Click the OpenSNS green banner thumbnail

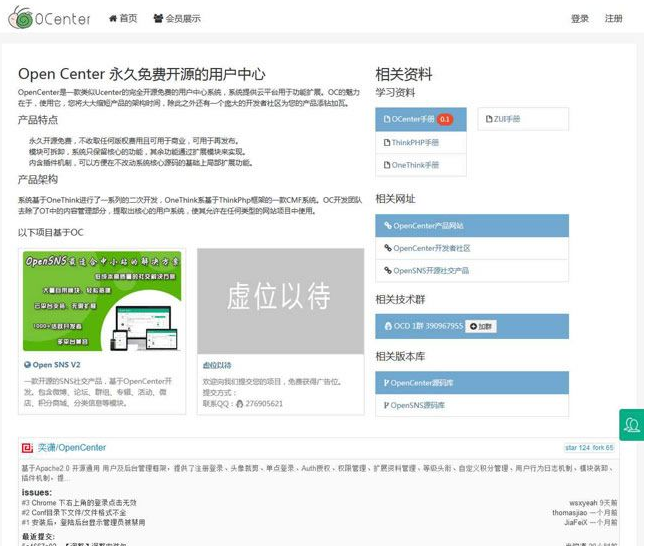click(x=102, y=301)
